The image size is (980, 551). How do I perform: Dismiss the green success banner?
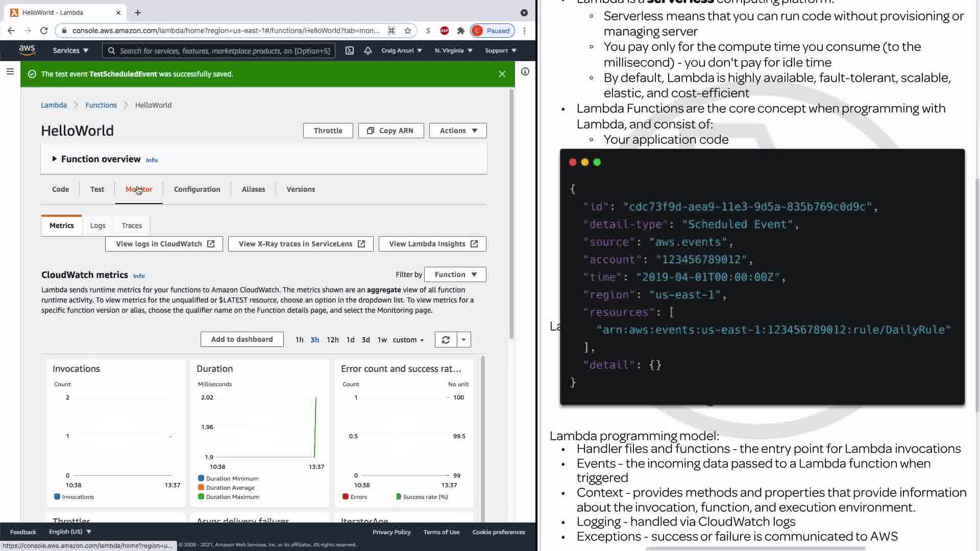tap(502, 74)
